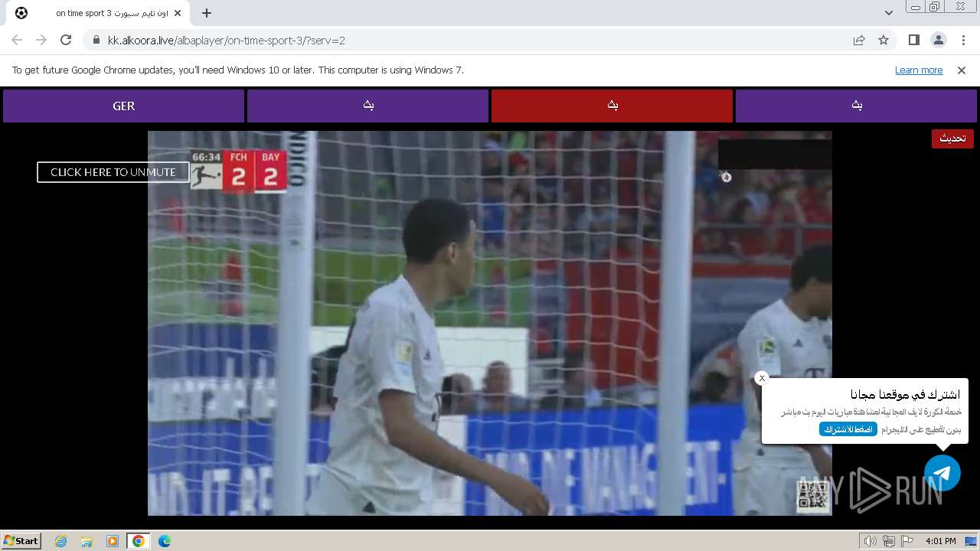Click CLICK HERE TO UNMUTE button

coord(113,172)
